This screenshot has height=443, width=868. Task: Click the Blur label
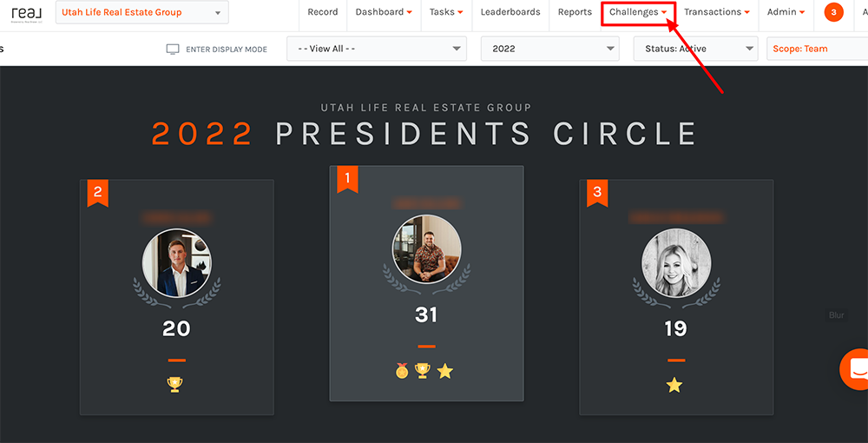pos(837,315)
